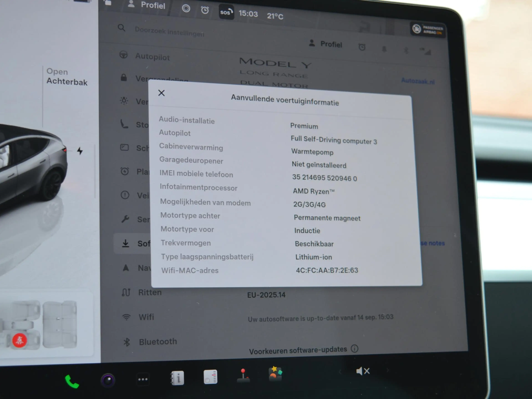Click the service wrench icon
Screen dimensions: 532x399
[125, 219]
